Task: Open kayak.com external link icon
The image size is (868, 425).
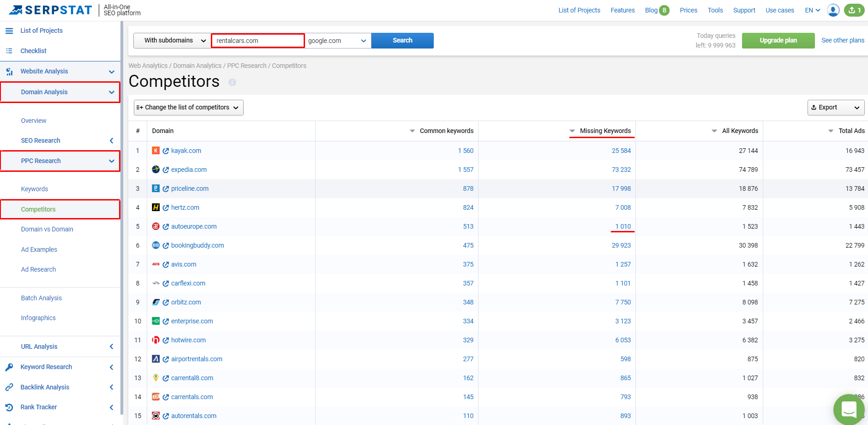Action: 166,151
